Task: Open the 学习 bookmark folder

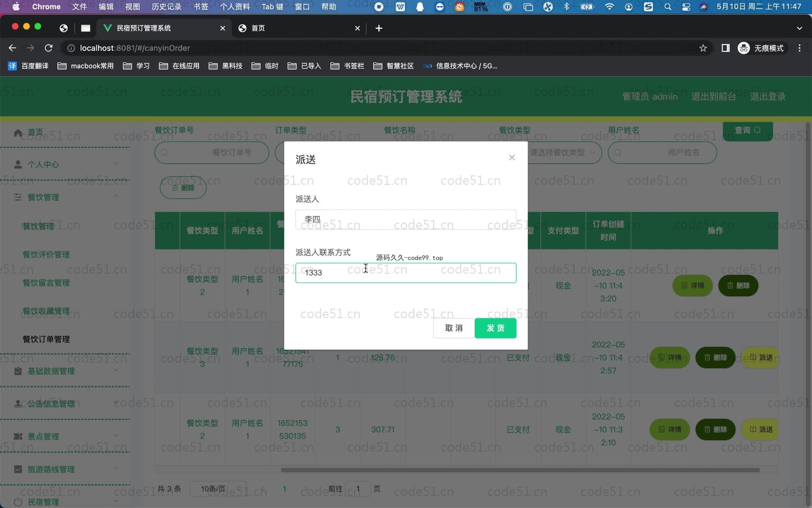Action: pos(136,66)
